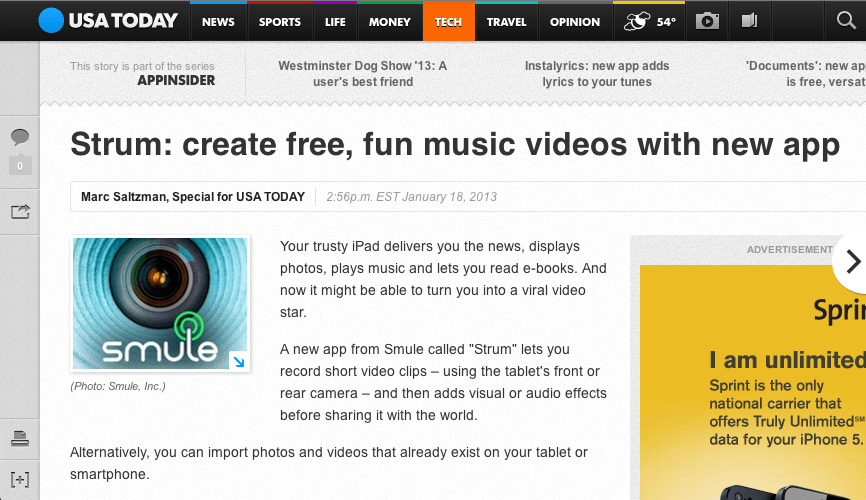This screenshot has width=866, height=500.
Task: Enlarge the Smule photo with expand arrow
Action: (x=238, y=361)
